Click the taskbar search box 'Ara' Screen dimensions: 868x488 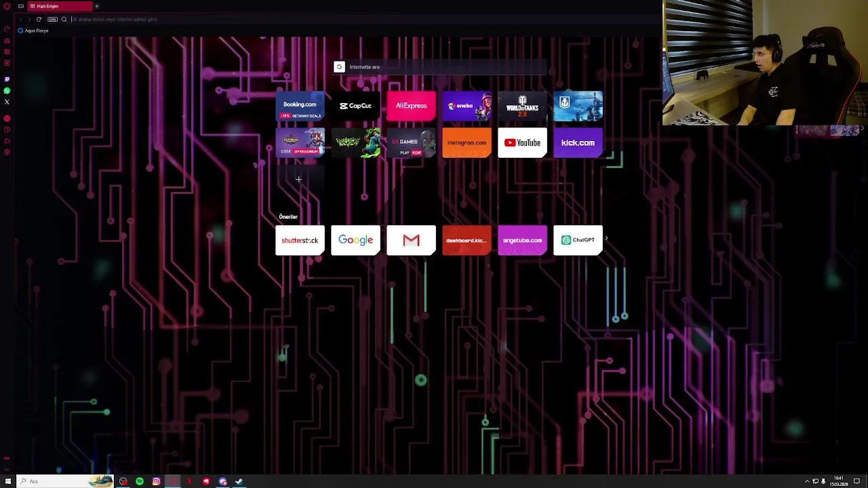pos(66,481)
